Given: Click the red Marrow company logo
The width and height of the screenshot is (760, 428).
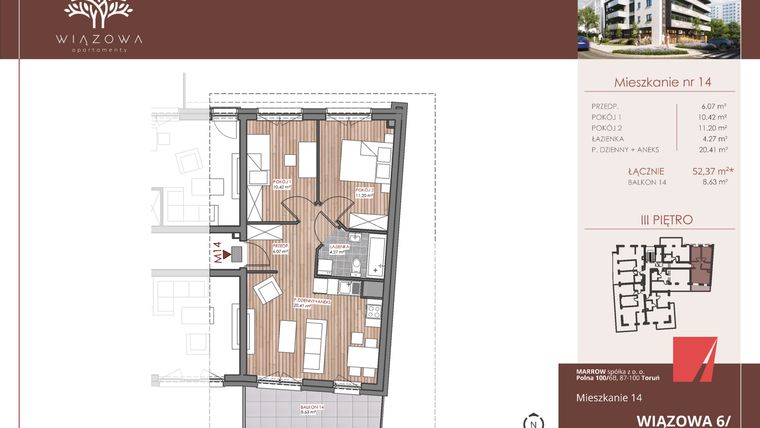Looking at the screenshot, I should point(695,359).
